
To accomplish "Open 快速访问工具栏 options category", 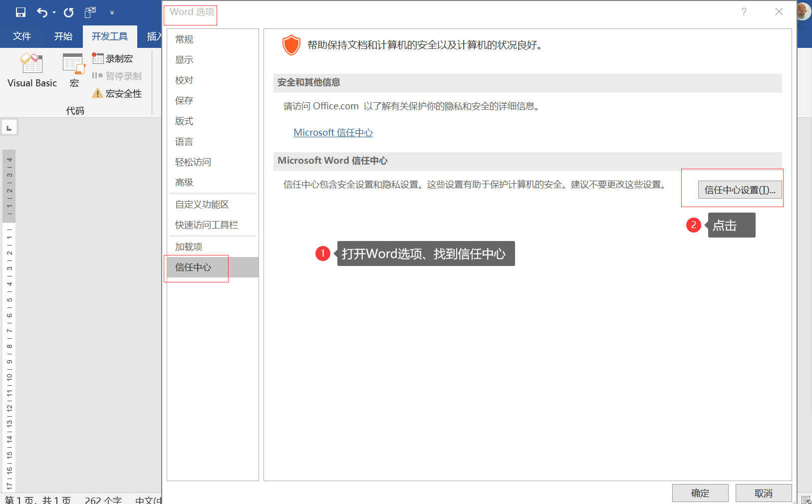I will pos(213,225).
